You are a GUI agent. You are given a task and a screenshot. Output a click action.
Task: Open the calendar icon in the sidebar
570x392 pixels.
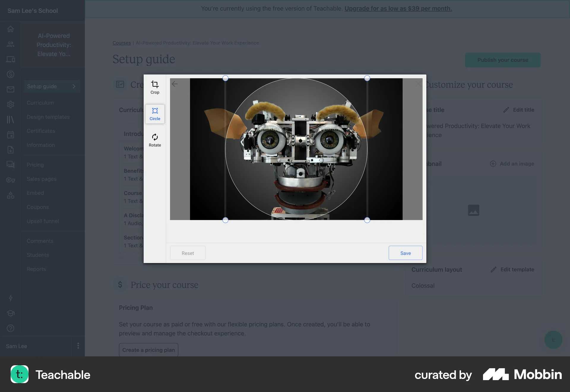(x=10, y=135)
